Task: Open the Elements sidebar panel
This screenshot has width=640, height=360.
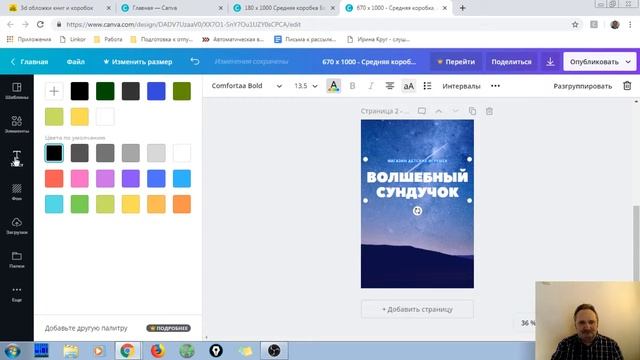Action: pyautogui.click(x=17, y=124)
